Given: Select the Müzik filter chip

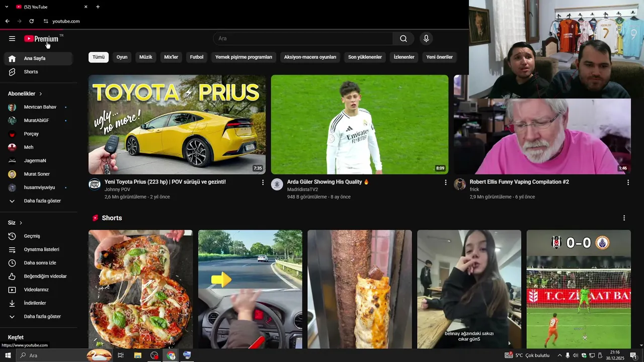Looking at the screenshot, I should click(145, 57).
